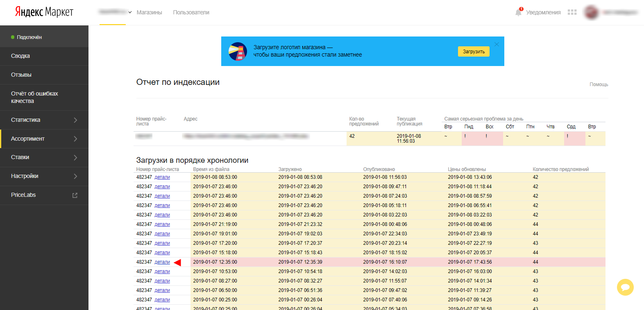Click the Яндекс Маркет logo
Screen dimensions: 644x310
[x=44, y=12]
